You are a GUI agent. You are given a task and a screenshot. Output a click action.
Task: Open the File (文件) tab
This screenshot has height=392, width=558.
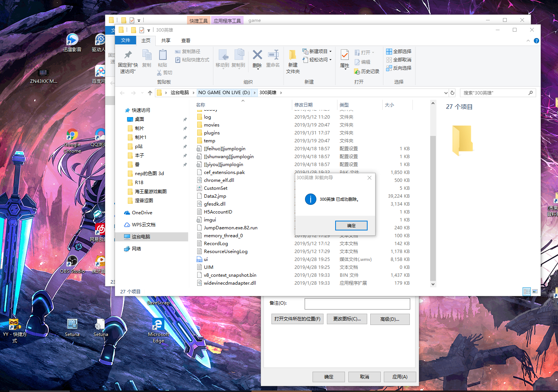(x=126, y=40)
